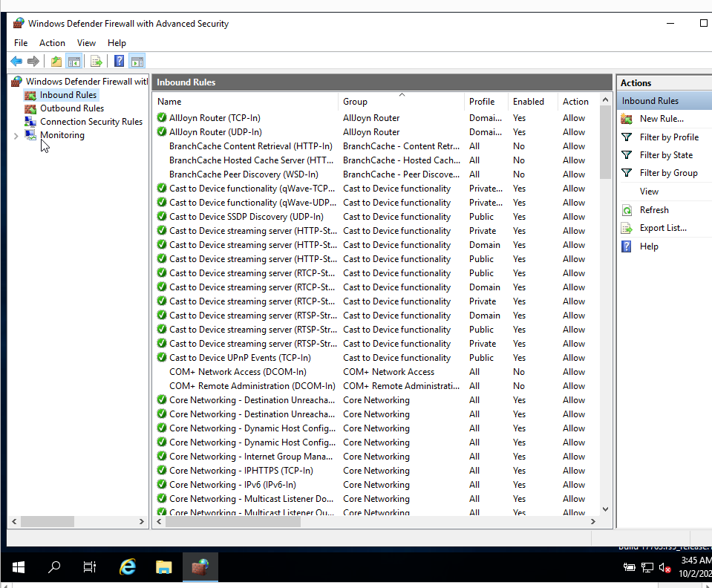712x588 pixels.
Task: Click the Filter by Group funnel icon
Action: pos(627,173)
